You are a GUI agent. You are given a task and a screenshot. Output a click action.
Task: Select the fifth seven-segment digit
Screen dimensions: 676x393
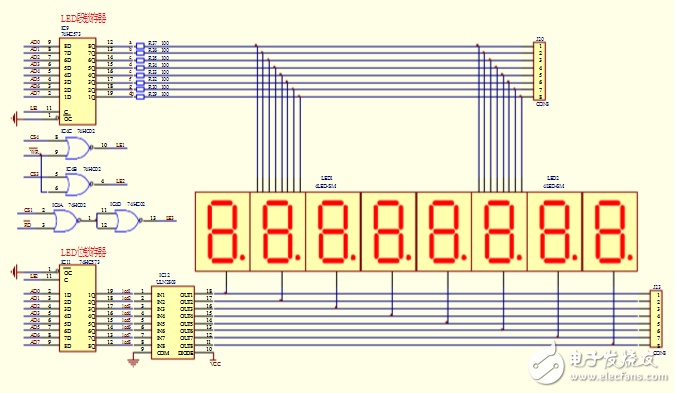click(444, 232)
